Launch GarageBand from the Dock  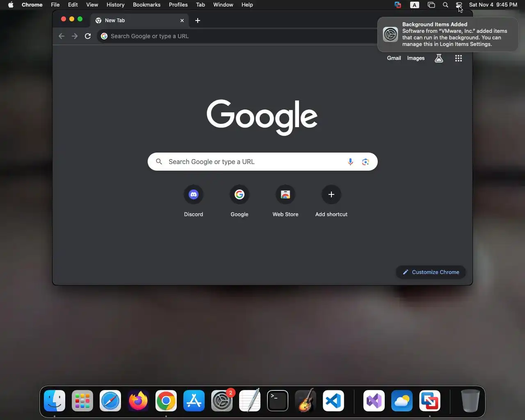[x=306, y=401]
